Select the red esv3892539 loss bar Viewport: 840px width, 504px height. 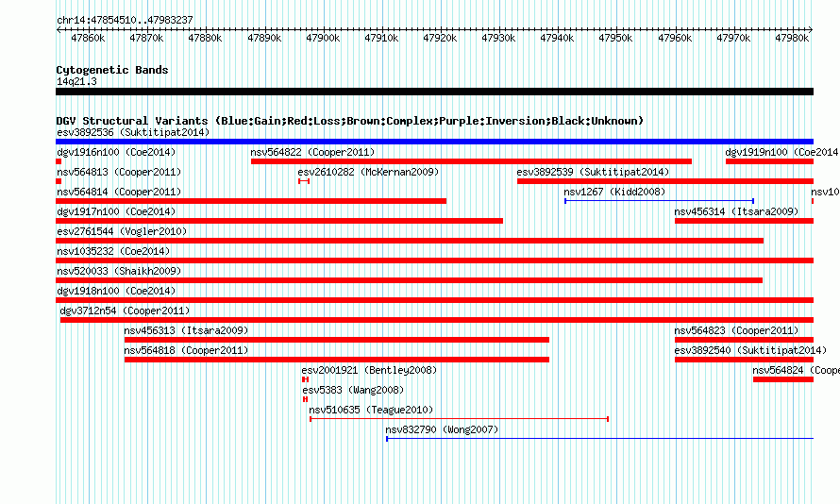(x=665, y=181)
